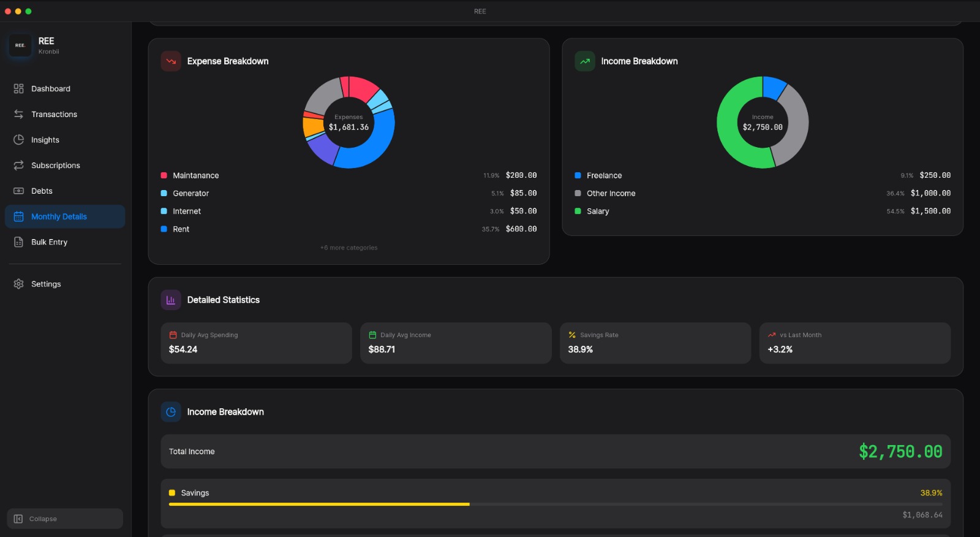
Task: Click the Dashboard grid icon
Action: tap(18, 89)
